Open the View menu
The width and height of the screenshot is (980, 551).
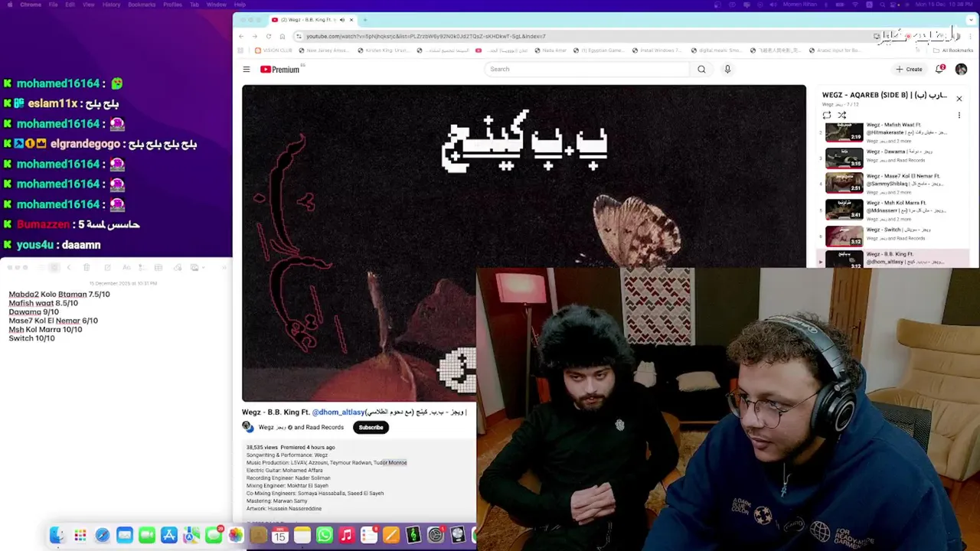[x=89, y=5]
